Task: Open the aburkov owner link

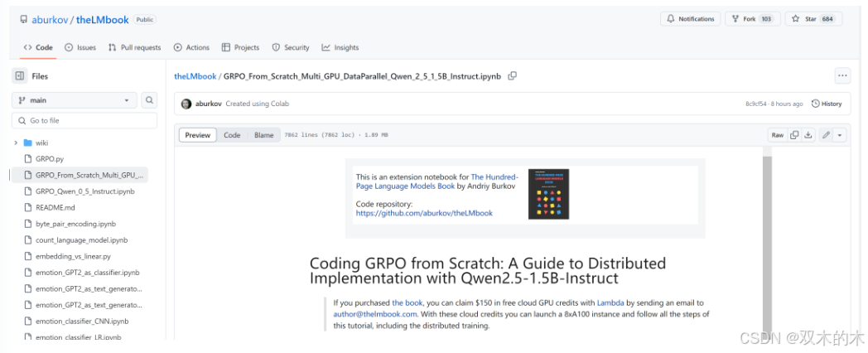Action: [51, 20]
